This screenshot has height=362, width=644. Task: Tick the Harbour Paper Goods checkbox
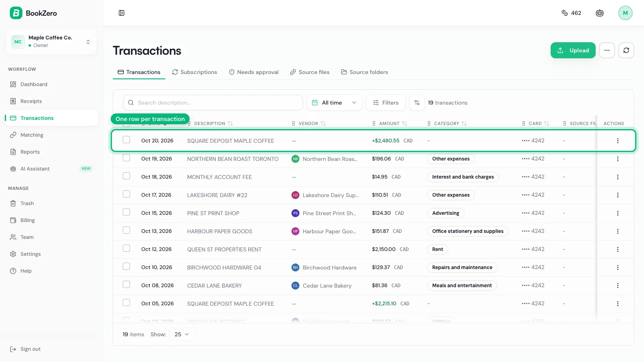click(x=126, y=230)
